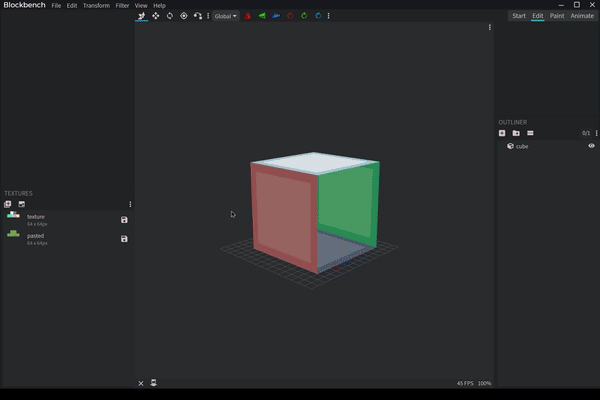Toggle visibility of the cube element
The width and height of the screenshot is (600, 400).
tap(591, 146)
